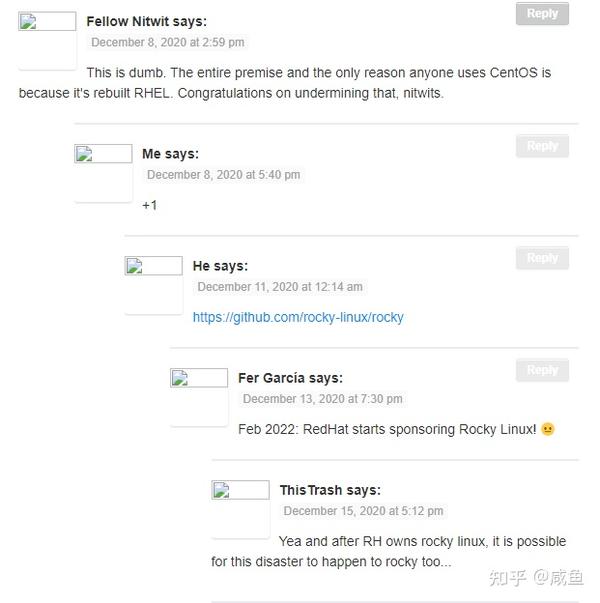Image resolution: width=600 pixels, height=603 pixels.
Task: Open the rocky-linux GitHub link
Action: [298, 317]
